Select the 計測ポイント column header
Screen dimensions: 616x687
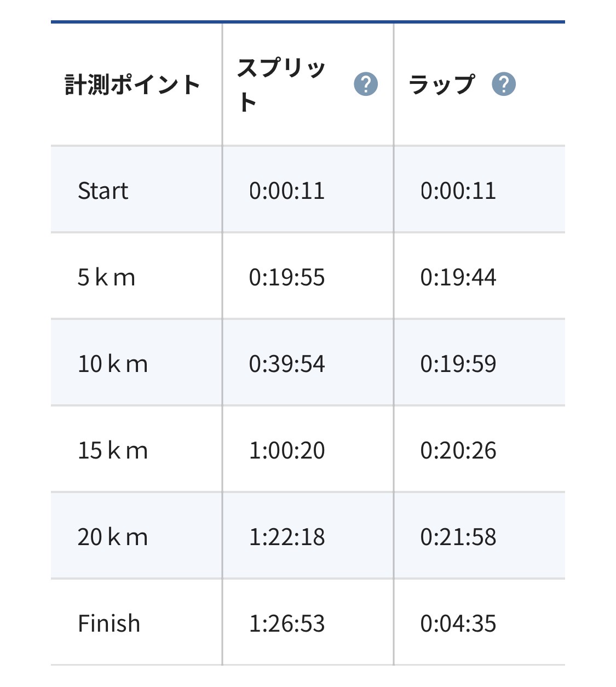[133, 85]
